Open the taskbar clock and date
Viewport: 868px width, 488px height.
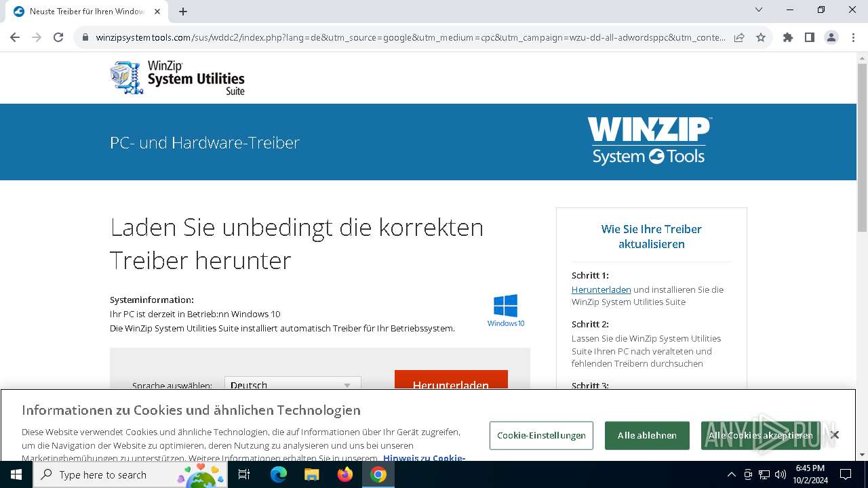coord(810,474)
